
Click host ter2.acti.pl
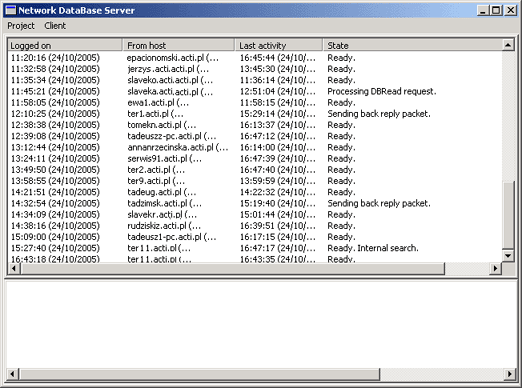(156, 170)
